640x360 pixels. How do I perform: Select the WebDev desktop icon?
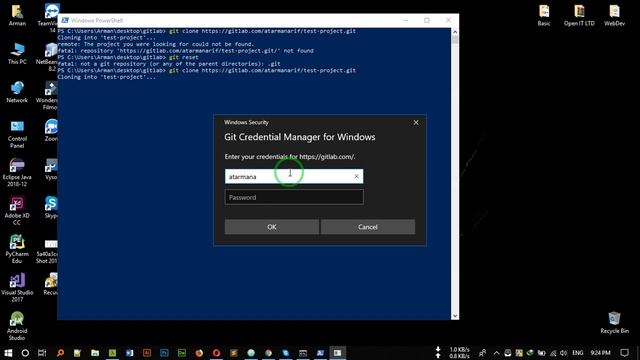[x=614, y=15]
